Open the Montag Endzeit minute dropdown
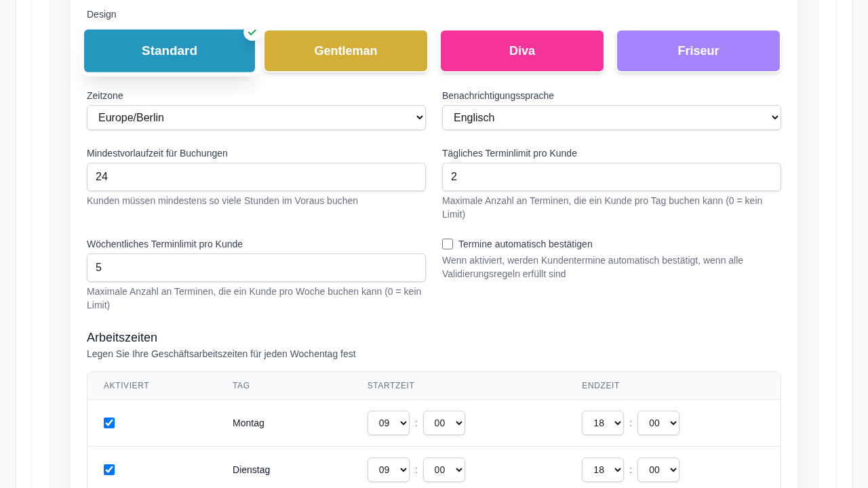The height and width of the screenshot is (488, 868). click(658, 422)
